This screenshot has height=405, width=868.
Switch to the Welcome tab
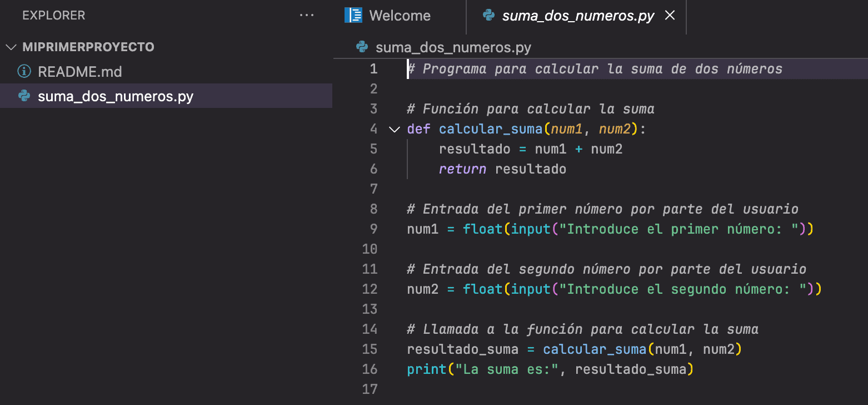[x=399, y=15]
